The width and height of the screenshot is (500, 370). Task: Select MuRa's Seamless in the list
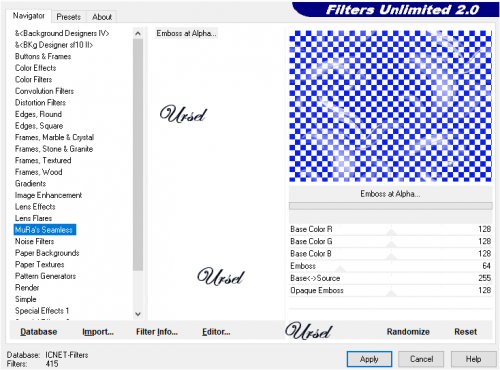click(45, 230)
